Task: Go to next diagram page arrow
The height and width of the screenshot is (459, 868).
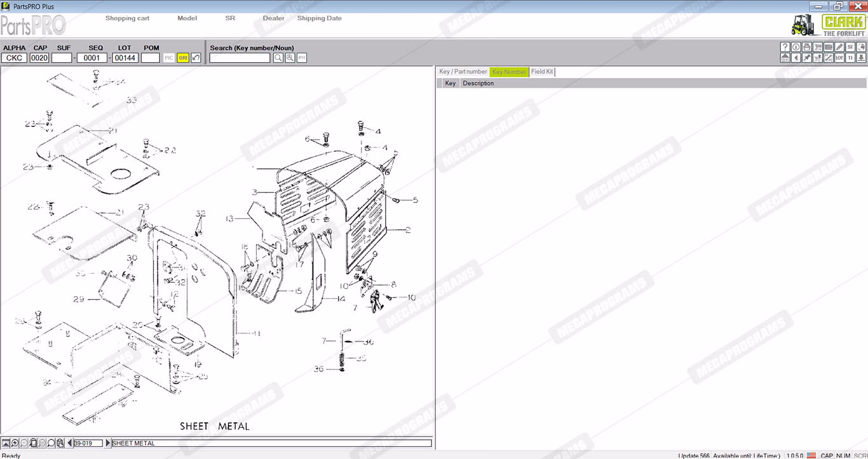Action: (107, 443)
